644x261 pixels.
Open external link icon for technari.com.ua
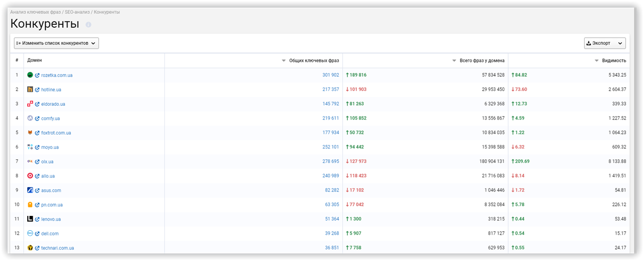tap(37, 248)
